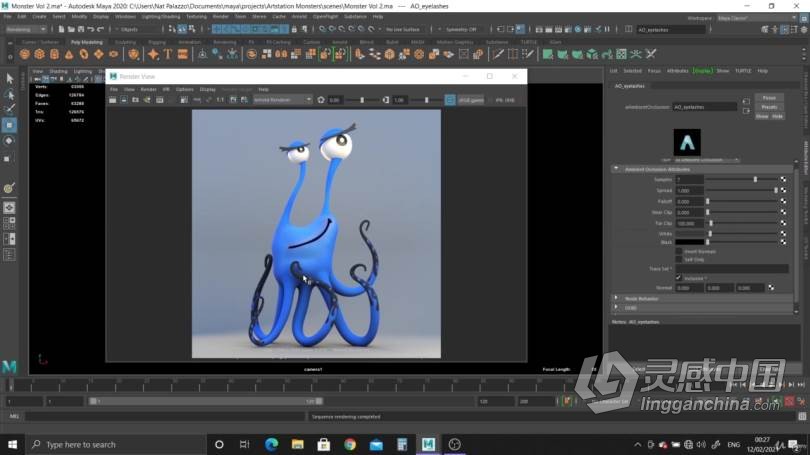
Task: Activate the Scale tool in the toolbox
Action: (x=7, y=159)
